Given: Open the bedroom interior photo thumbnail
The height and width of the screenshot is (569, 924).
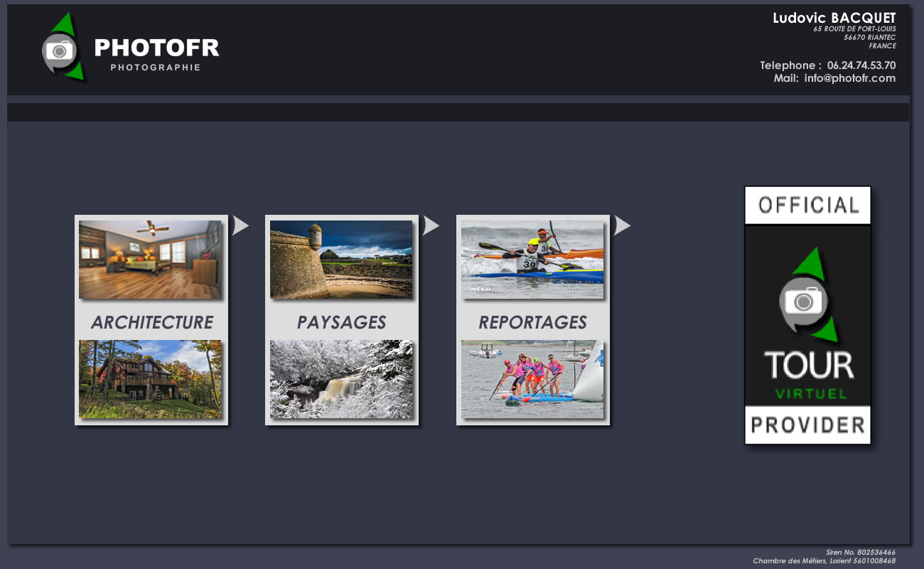Looking at the screenshot, I should tap(150, 260).
